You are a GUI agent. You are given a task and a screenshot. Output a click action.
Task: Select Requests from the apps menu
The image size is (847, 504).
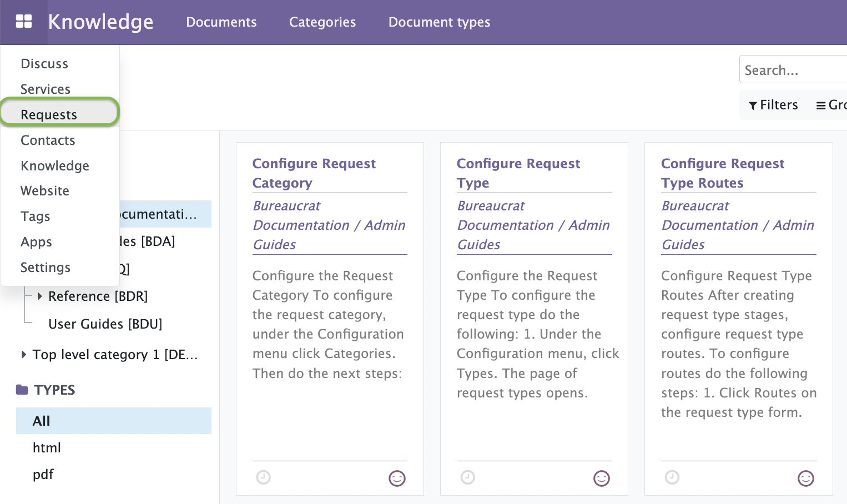[x=60, y=115]
